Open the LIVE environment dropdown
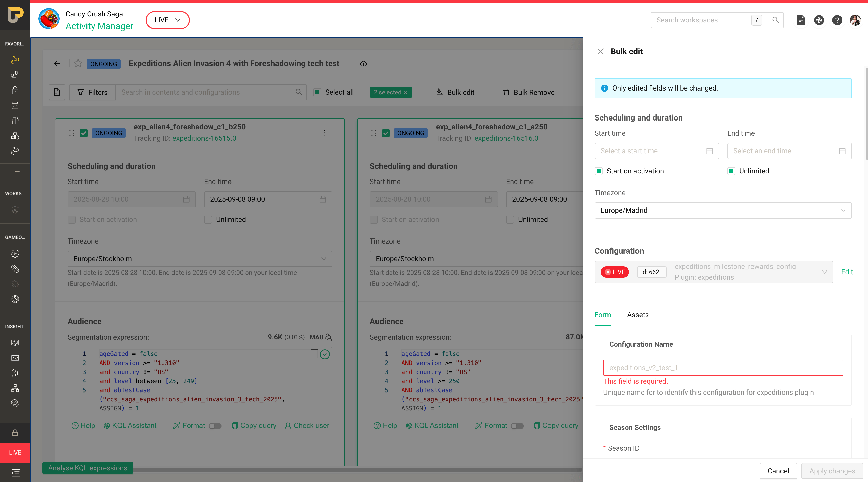This screenshot has height=482, width=868. coord(167,20)
